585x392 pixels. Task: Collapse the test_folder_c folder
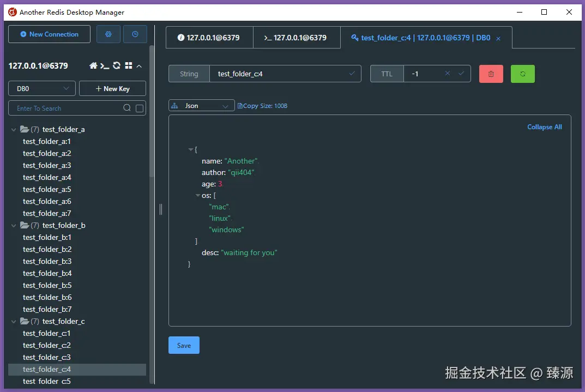click(14, 321)
